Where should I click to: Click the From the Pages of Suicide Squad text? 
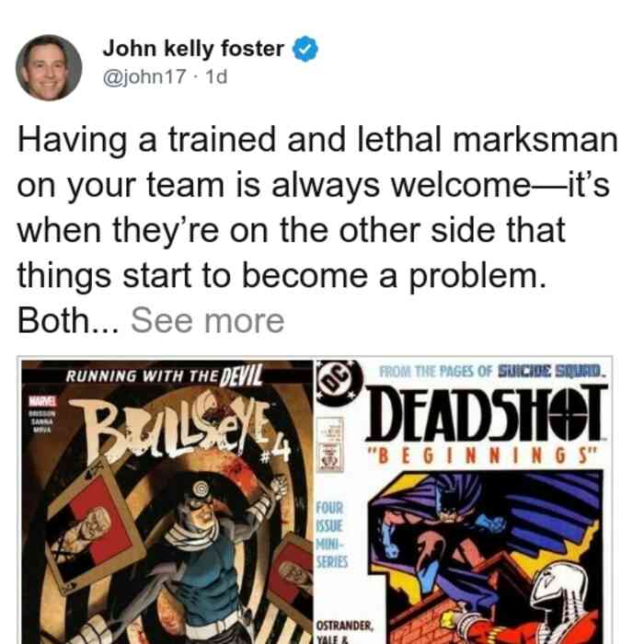coord(492,372)
